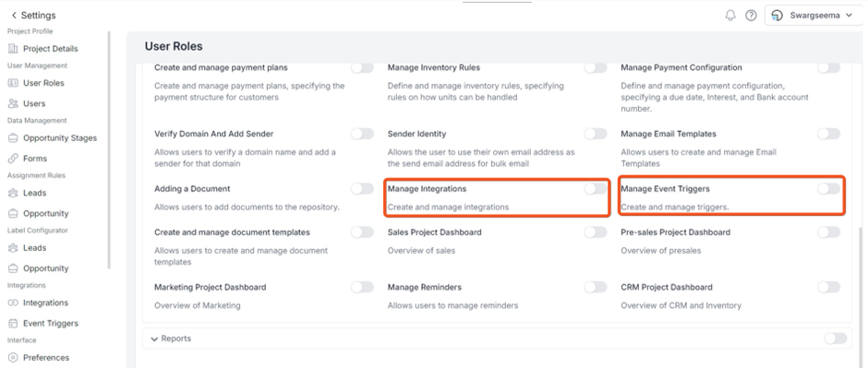Toggle Adding a Document switch

tap(362, 189)
